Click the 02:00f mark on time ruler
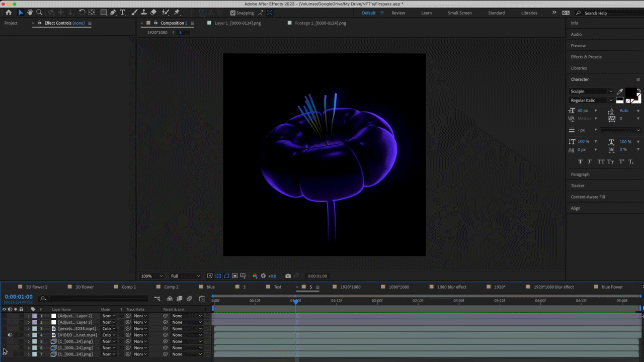 point(377,301)
